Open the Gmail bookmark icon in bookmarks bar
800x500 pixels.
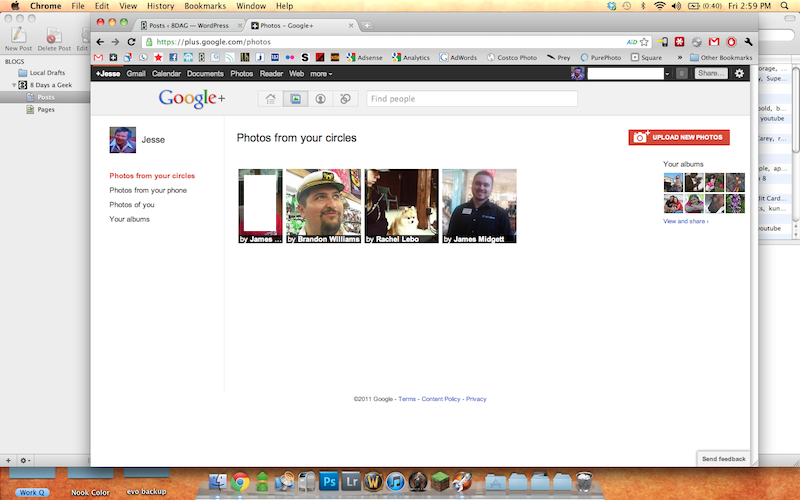point(98,57)
